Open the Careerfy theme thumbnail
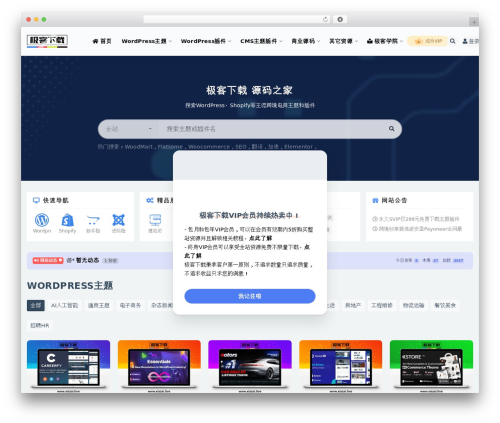500x423 pixels. pyautogui.click(x=68, y=366)
